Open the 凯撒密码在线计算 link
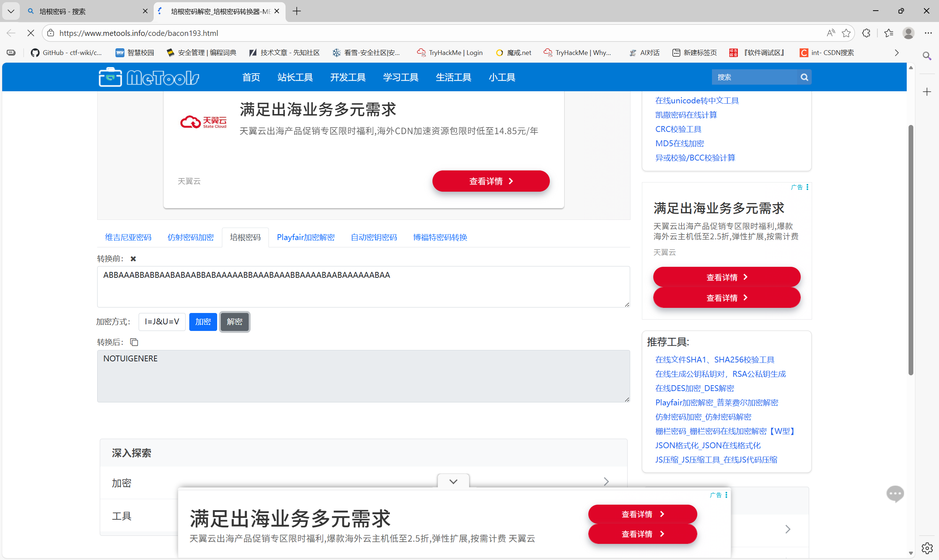 pos(686,115)
